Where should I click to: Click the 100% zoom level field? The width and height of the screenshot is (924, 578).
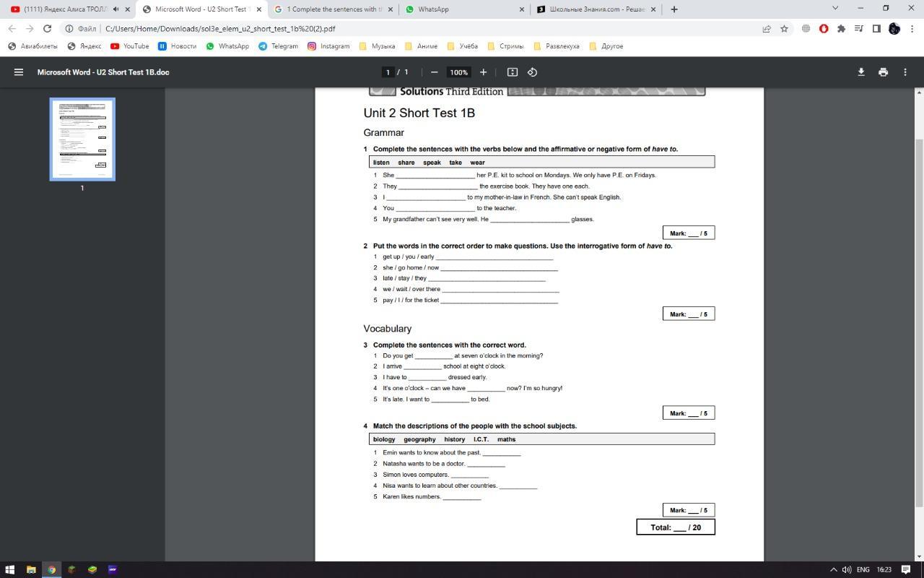[x=458, y=72]
